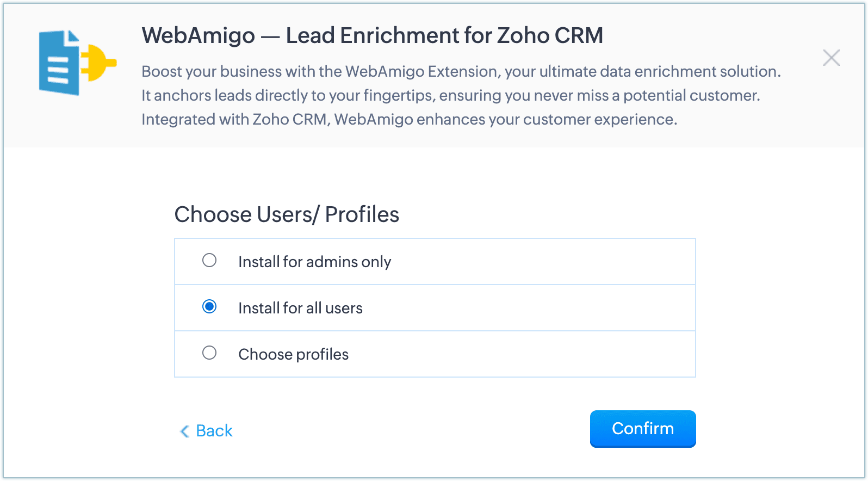Select the all users radio button
The image size is (868, 481).
pyautogui.click(x=209, y=307)
